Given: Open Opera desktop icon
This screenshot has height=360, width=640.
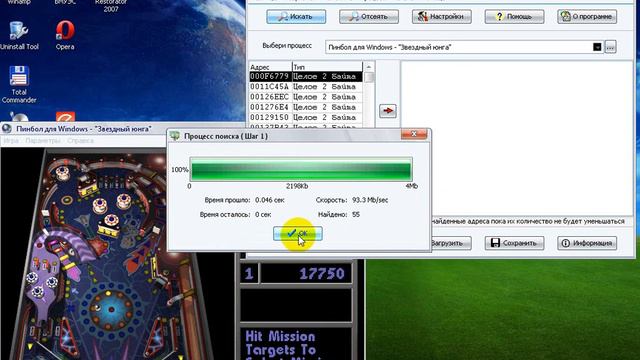Looking at the screenshot, I should point(65,36).
